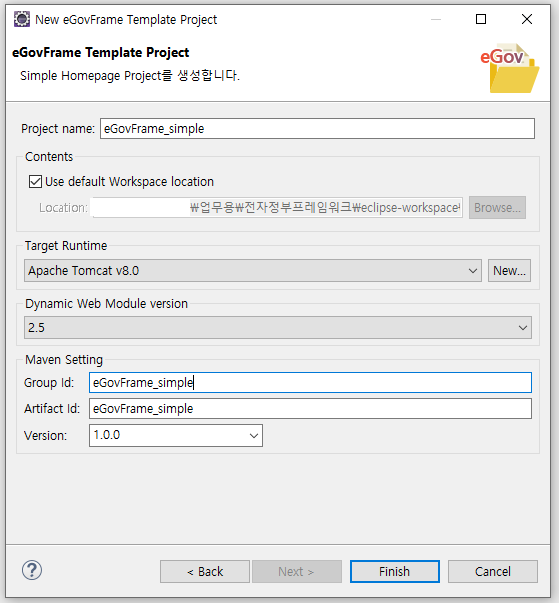Click the Cancel button
This screenshot has width=559, height=603.
pos(492,571)
